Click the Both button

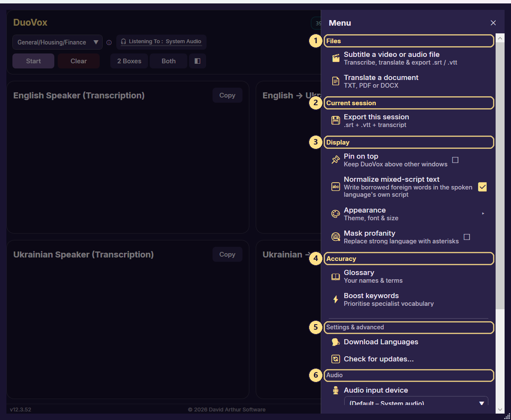168,61
